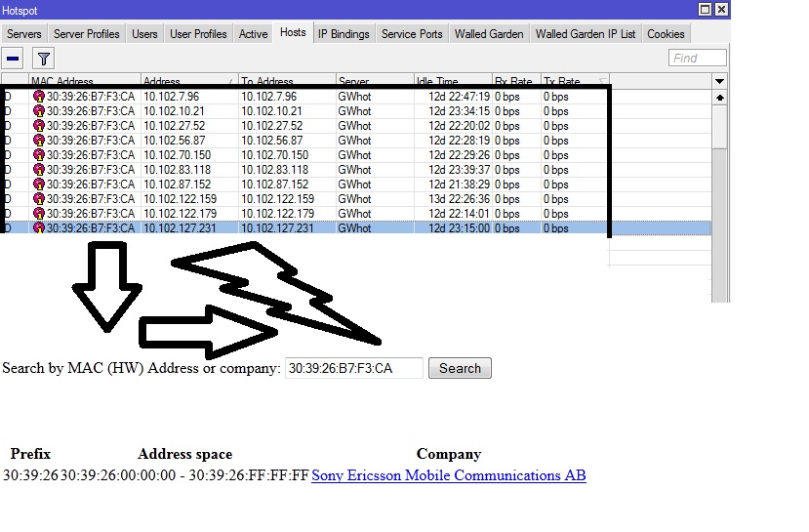Open Walled Garden IP List tab
Image resolution: width=809 pixels, height=532 pixels.
(586, 34)
